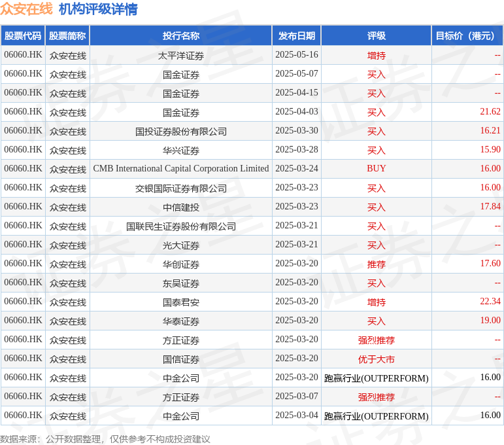Click the 机构评级详情 heading
The image size is (504, 445).
(x=98, y=9)
